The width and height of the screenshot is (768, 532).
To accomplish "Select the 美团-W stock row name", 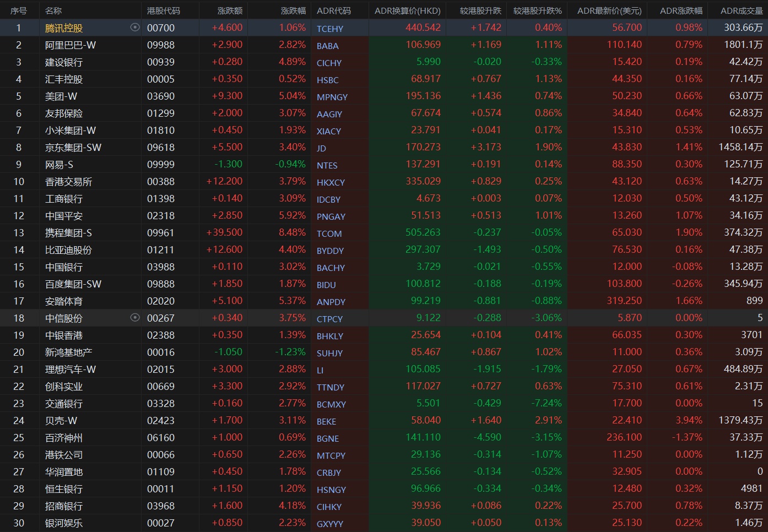I will tap(61, 96).
